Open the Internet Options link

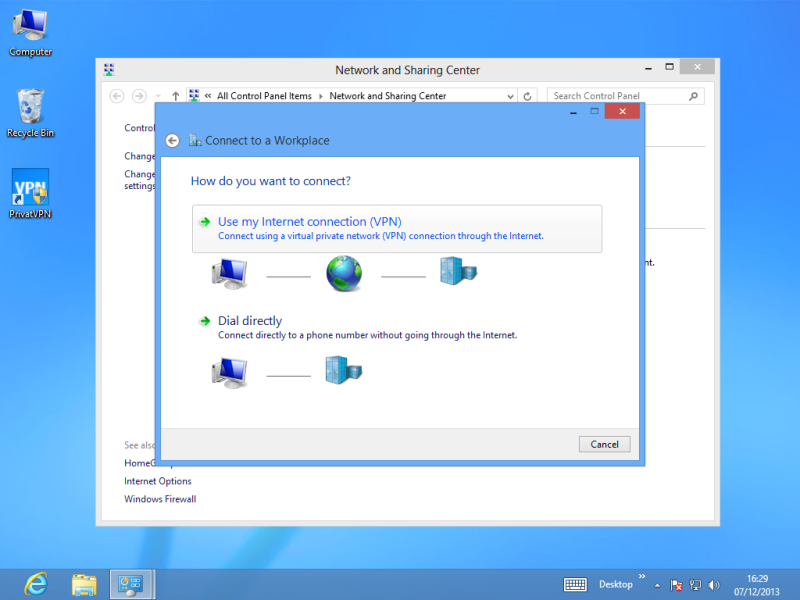click(x=158, y=481)
